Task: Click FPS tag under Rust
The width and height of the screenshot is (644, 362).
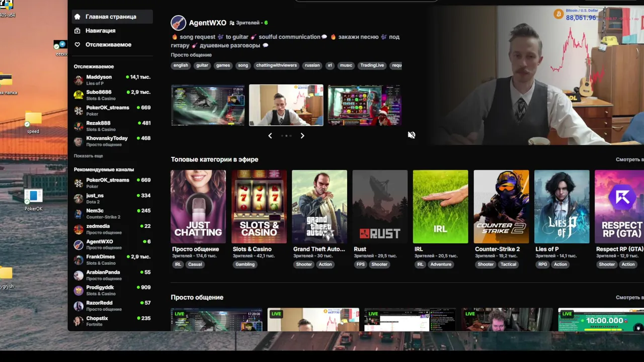Action: pos(360,264)
